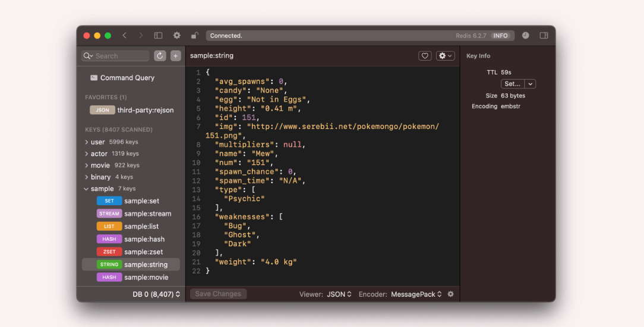Click the "weight": "4.0 kg" line
The height and width of the screenshot is (327, 644).
[255, 262]
